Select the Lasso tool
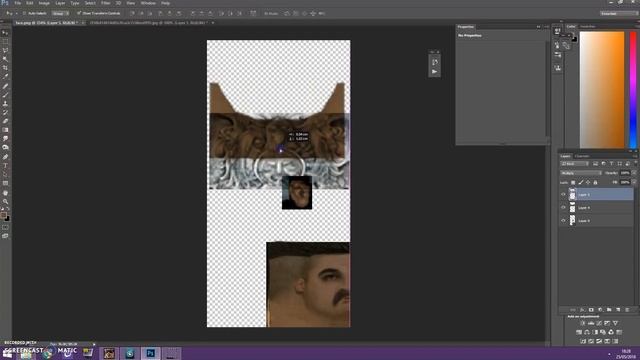The image size is (640, 360). (5, 50)
